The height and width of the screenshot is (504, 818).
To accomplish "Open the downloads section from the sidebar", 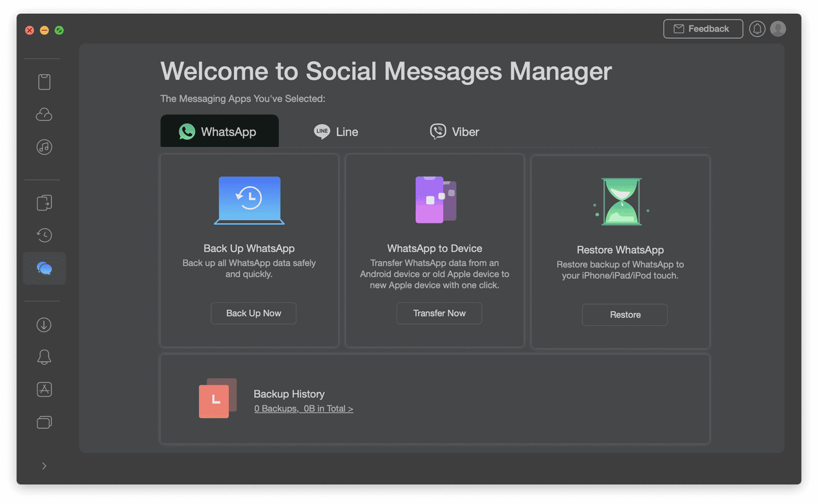I will [44, 325].
